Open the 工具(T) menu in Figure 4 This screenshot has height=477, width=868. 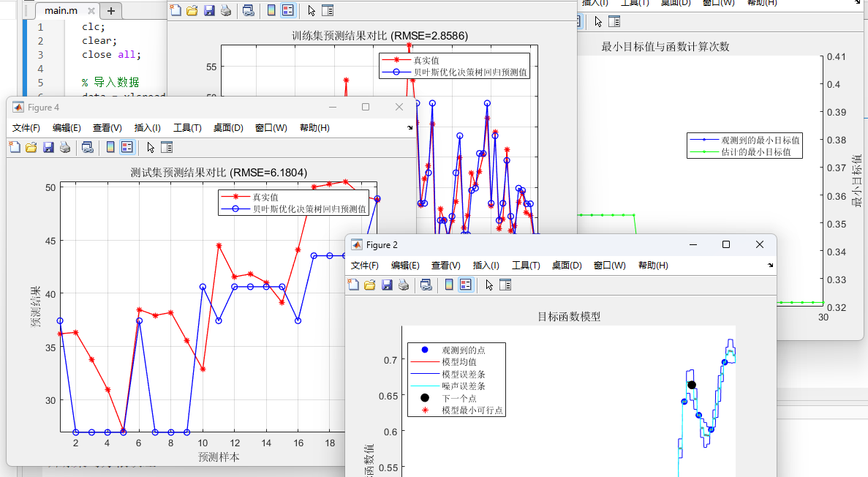tap(187, 127)
